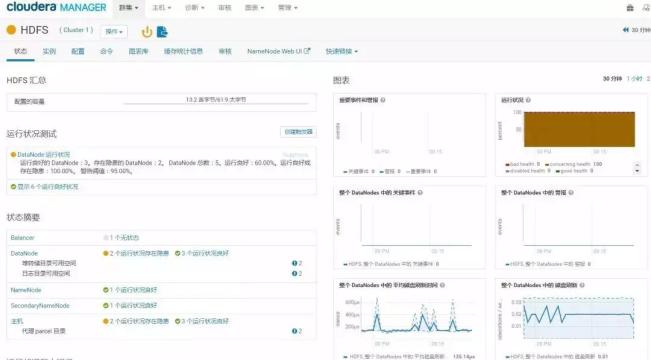The width and height of the screenshot is (651, 360).
Task: Switch to the 配置 configuration tab
Action: [x=78, y=51]
